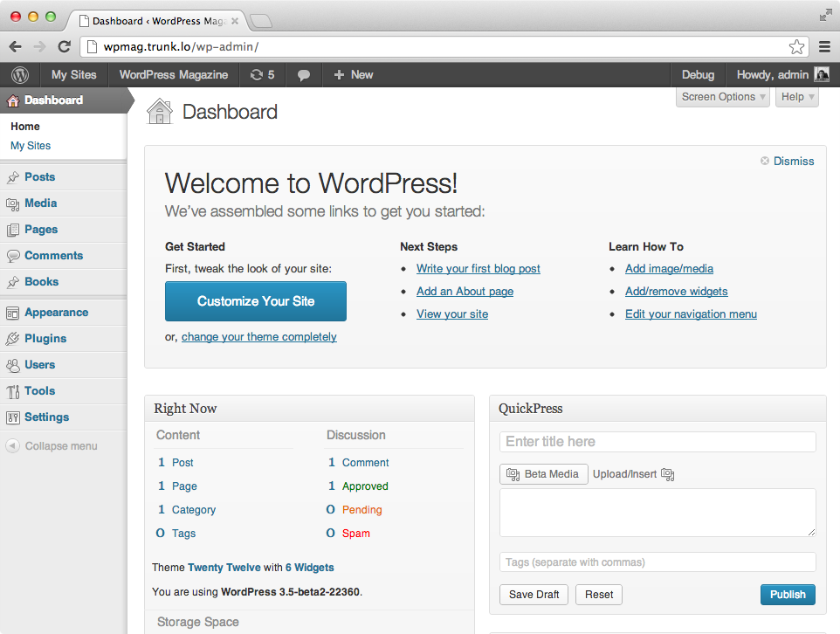Expand the Screen Options panel
The height and width of the screenshot is (634, 840).
(724, 97)
